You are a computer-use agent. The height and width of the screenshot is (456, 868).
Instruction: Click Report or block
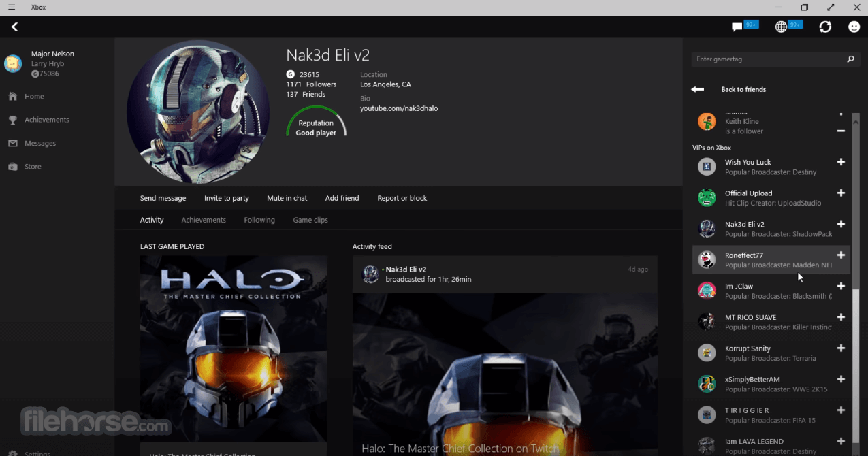[402, 198]
